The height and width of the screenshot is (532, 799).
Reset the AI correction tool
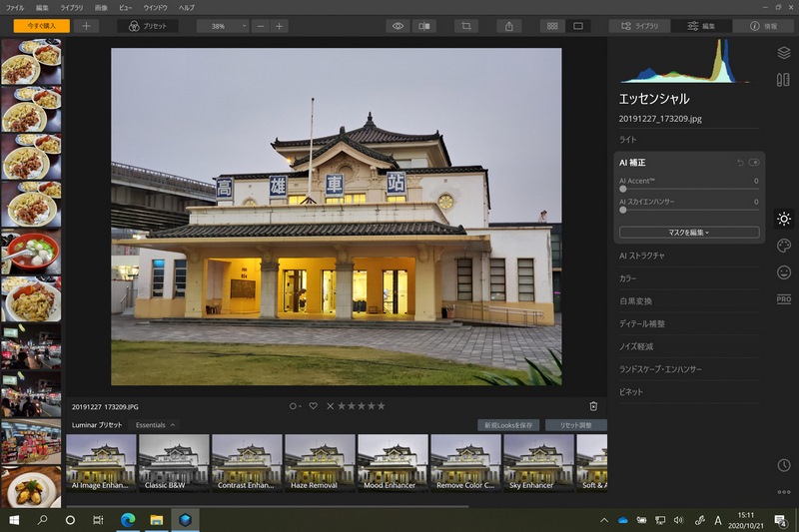point(740,163)
